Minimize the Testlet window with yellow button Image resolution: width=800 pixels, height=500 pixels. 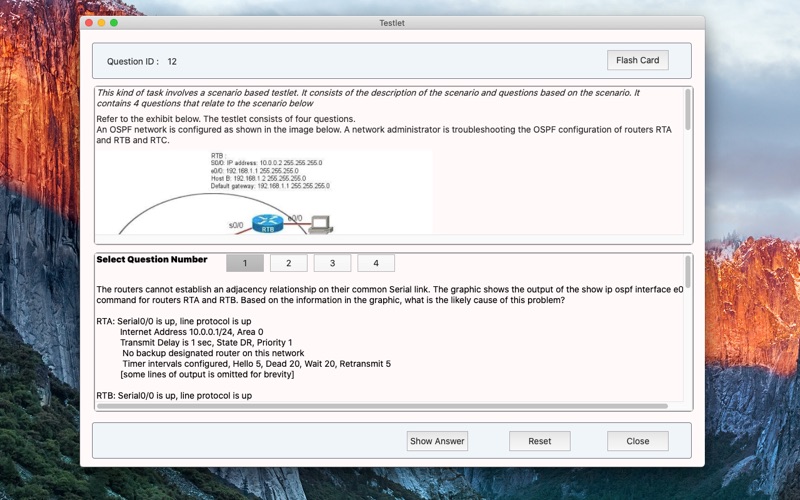[x=101, y=23]
